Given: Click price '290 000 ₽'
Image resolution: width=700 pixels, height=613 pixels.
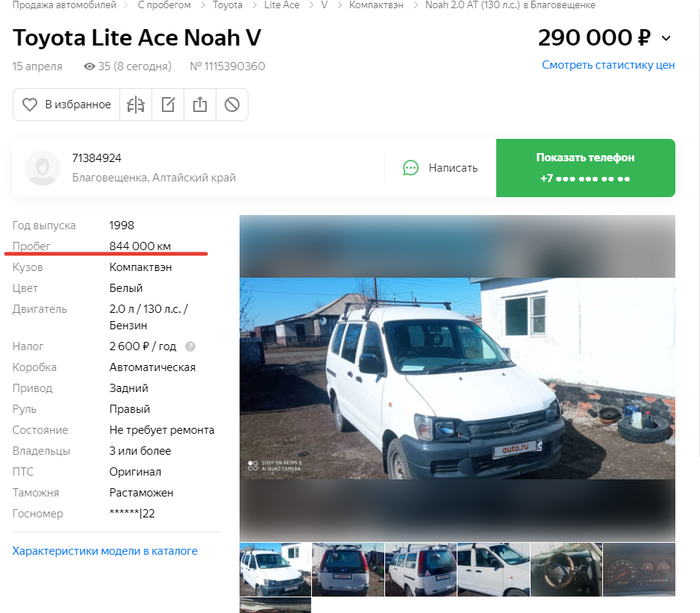Looking at the screenshot, I should pyautogui.click(x=594, y=37).
